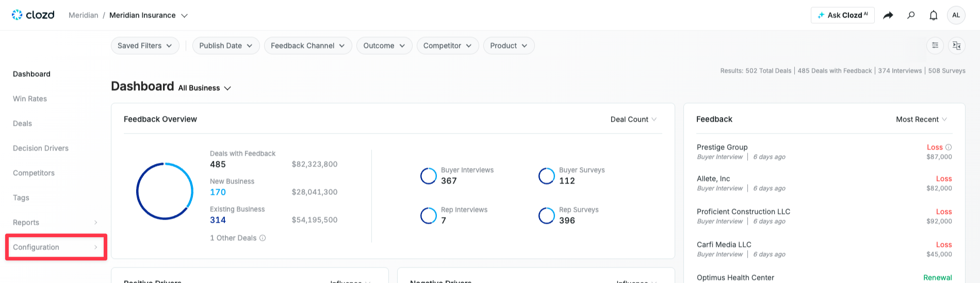Go to Win Rates in sidebar

[30, 99]
